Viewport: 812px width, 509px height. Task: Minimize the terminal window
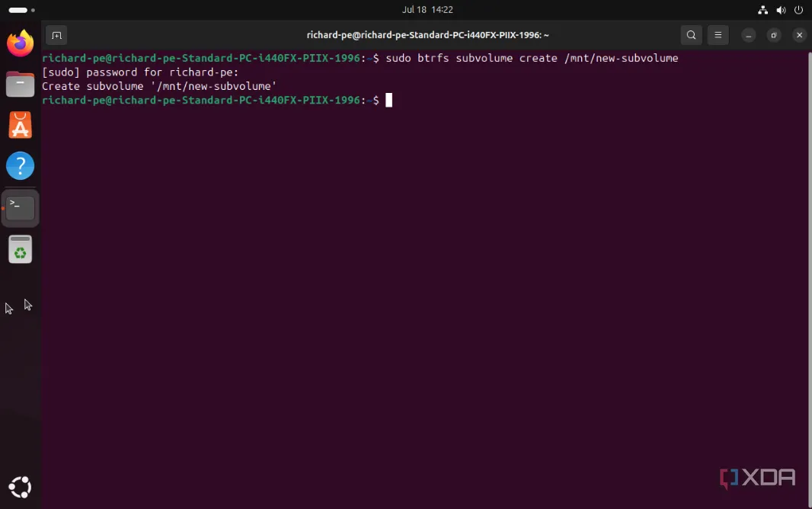pos(748,35)
